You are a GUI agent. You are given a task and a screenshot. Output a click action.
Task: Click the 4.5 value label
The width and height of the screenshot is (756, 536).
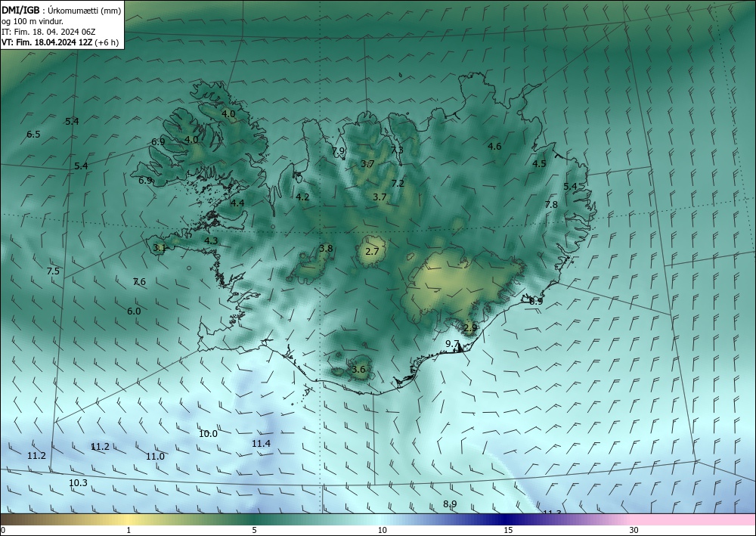[x=539, y=164]
